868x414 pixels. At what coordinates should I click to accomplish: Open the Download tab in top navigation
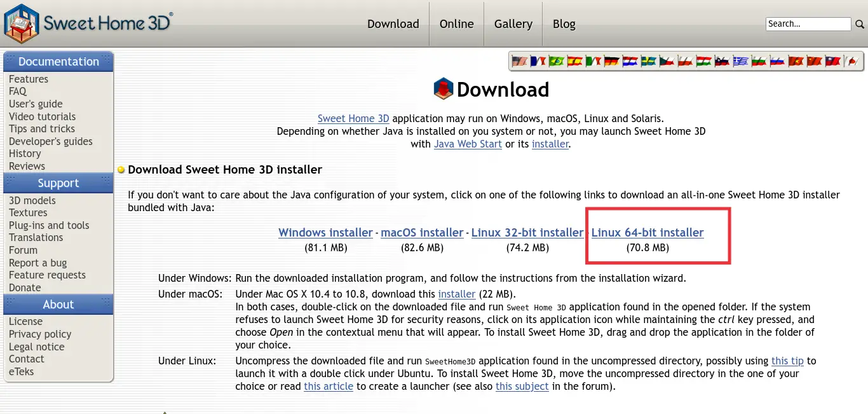pyautogui.click(x=393, y=24)
